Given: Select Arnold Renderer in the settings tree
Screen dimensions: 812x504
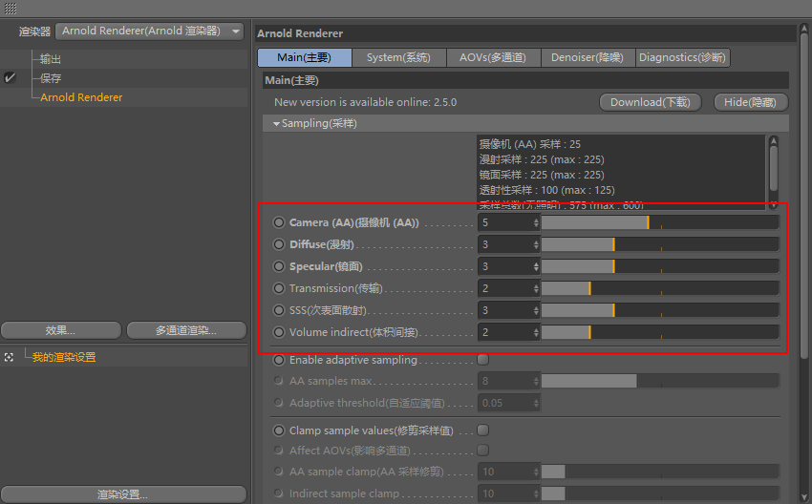Looking at the screenshot, I should click(81, 97).
